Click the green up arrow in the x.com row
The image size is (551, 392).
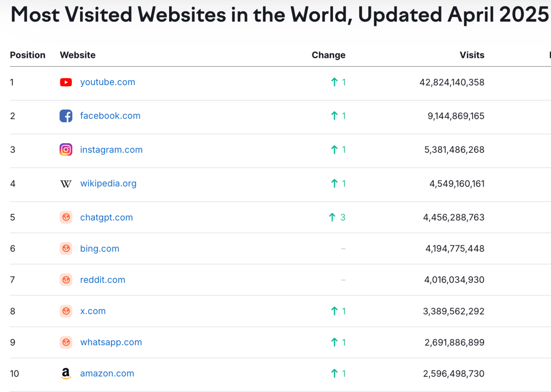click(334, 311)
